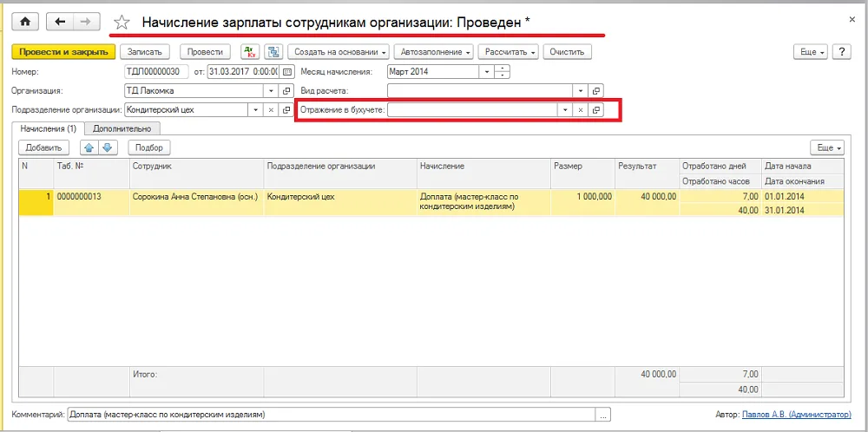Add document to favorites star

coord(122,23)
